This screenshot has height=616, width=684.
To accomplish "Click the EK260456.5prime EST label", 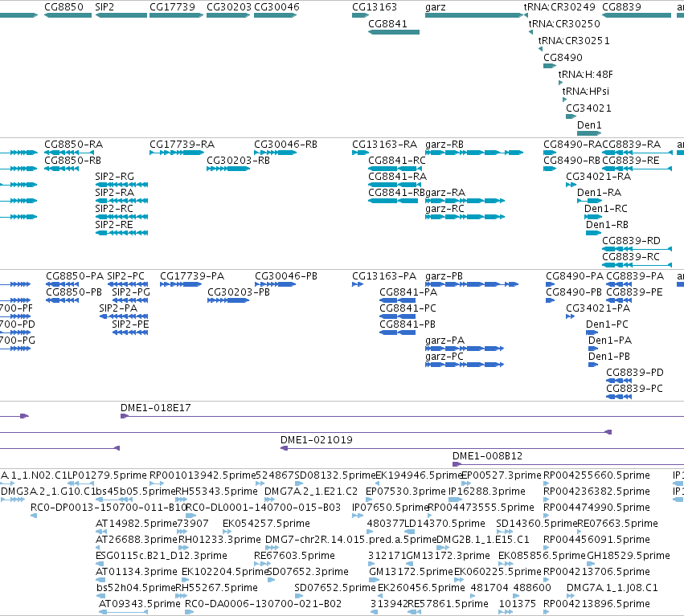I will pyautogui.click(x=421, y=588).
